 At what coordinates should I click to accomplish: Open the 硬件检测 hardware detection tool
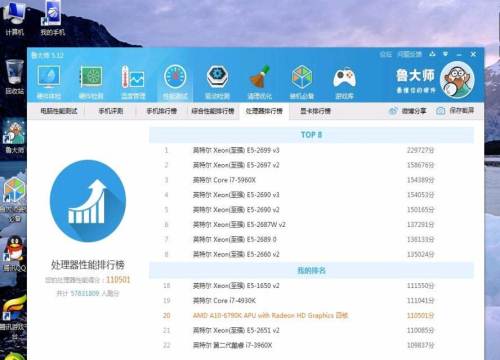pos(91,82)
